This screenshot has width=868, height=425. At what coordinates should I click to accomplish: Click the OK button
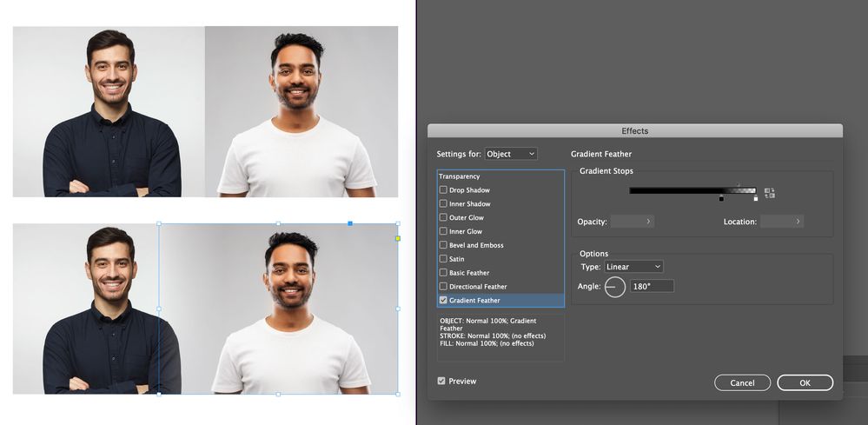(805, 383)
